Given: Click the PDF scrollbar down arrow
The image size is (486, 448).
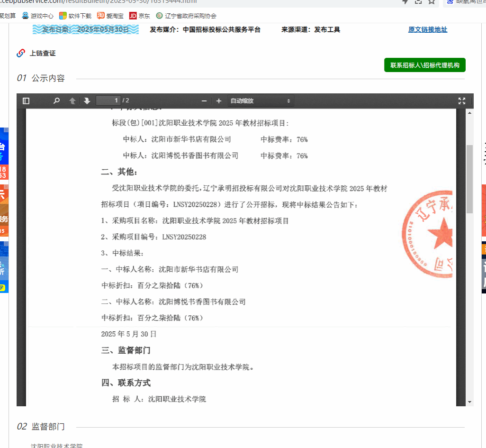Looking at the screenshot, I should [469, 402].
